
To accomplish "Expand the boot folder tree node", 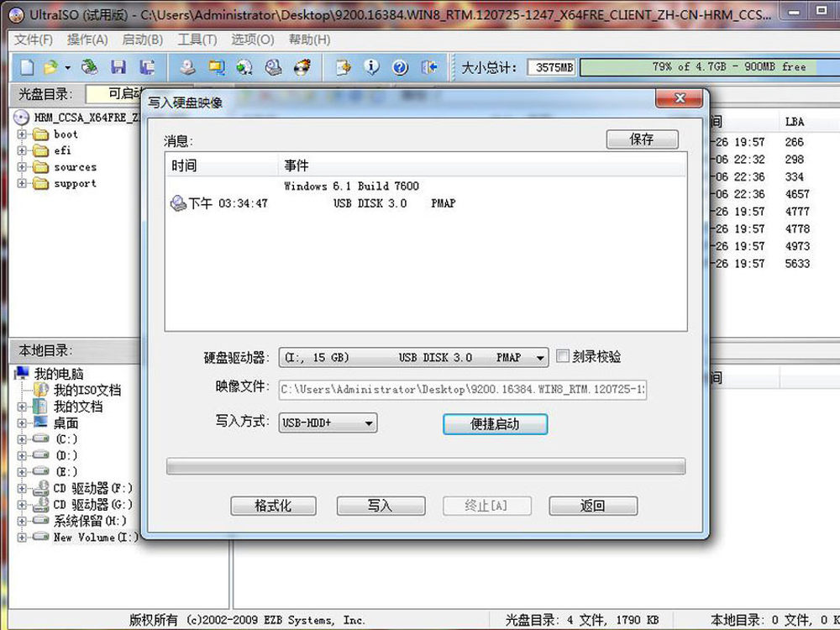I will pyautogui.click(x=23, y=134).
